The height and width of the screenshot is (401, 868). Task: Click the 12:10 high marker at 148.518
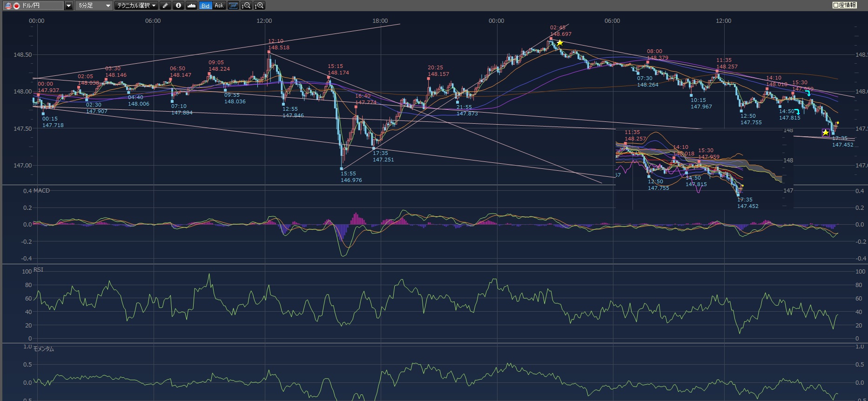point(269,52)
